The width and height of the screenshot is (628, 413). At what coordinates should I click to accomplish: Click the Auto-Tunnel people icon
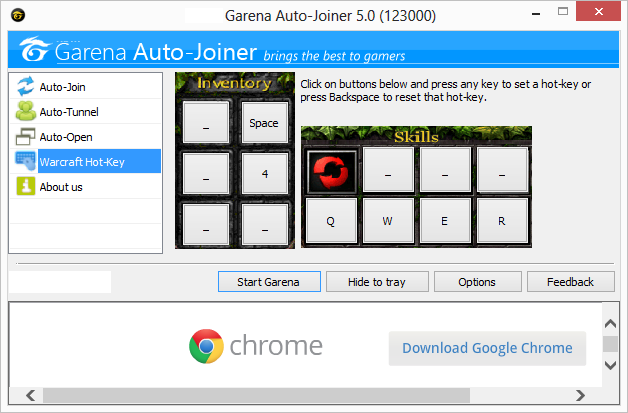click(26, 111)
